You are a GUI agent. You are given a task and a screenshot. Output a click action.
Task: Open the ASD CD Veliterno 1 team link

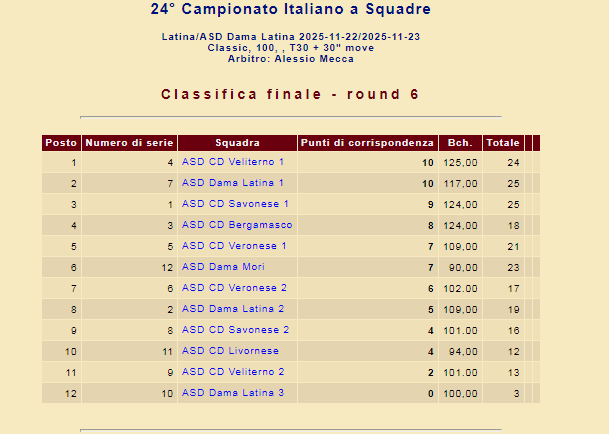point(232,162)
